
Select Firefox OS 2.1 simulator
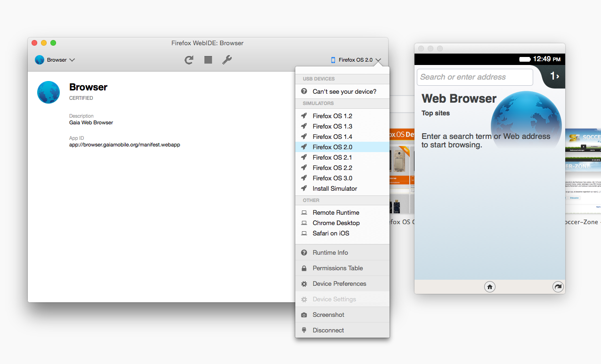[x=342, y=157]
